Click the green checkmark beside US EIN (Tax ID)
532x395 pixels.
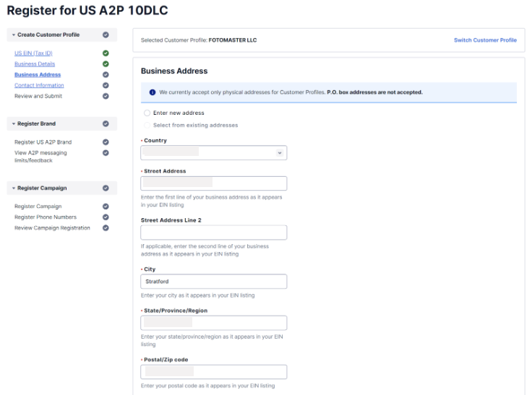[106, 53]
